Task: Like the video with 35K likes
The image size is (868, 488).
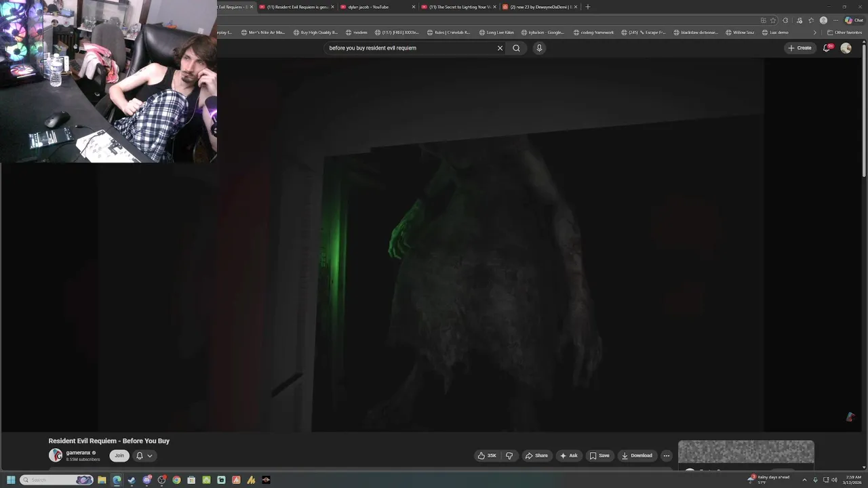Action: point(487,455)
